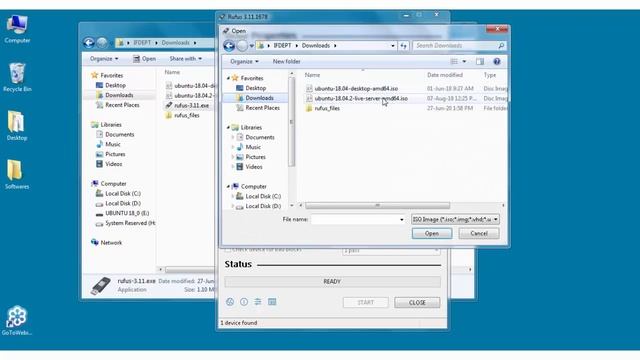Click the File name input field
This screenshot has height=360, width=640.
358,220
